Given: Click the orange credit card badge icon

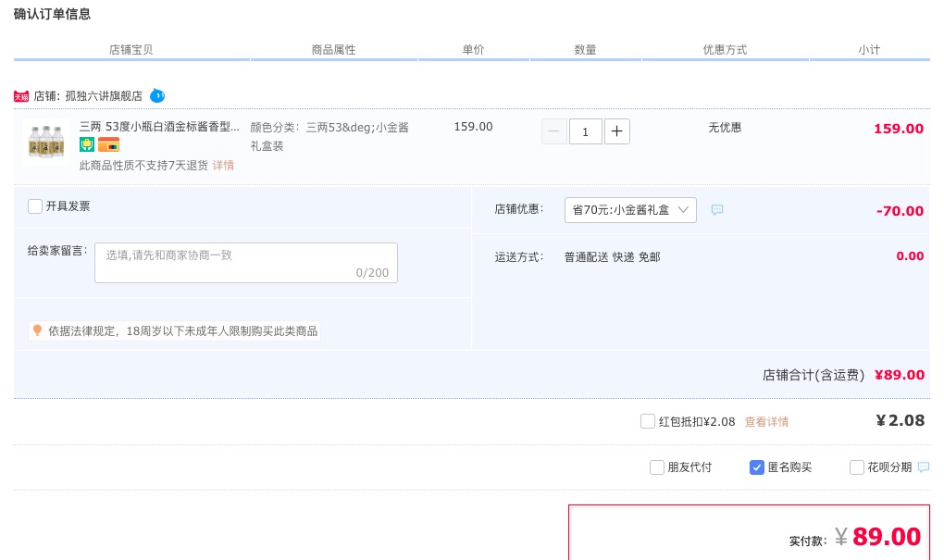Looking at the screenshot, I should coord(108,144).
